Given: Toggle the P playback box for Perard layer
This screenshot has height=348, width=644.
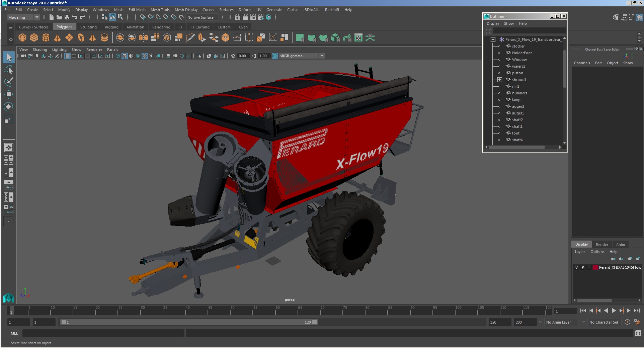Looking at the screenshot, I should point(583,267).
